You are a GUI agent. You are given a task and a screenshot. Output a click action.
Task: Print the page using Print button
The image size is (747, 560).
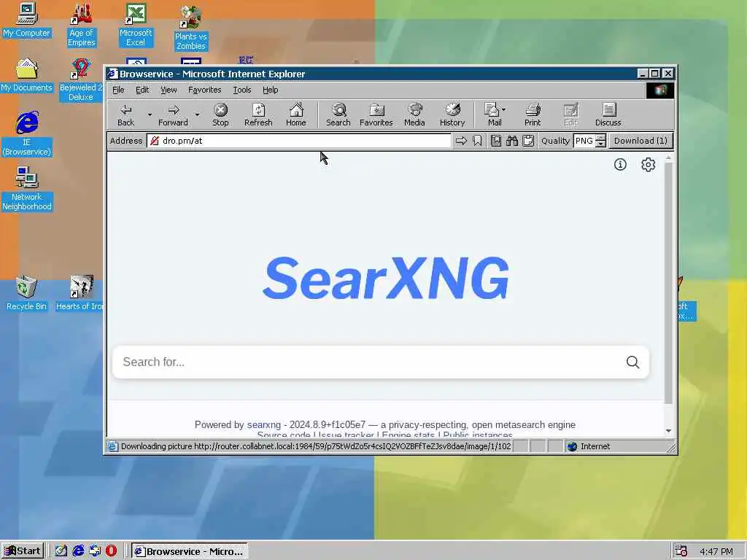[x=533, y=115]
